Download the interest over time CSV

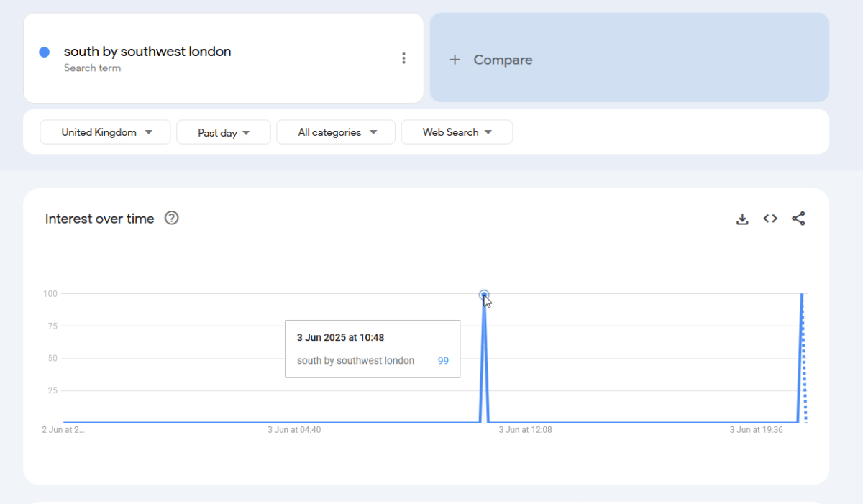pos(742,219)
